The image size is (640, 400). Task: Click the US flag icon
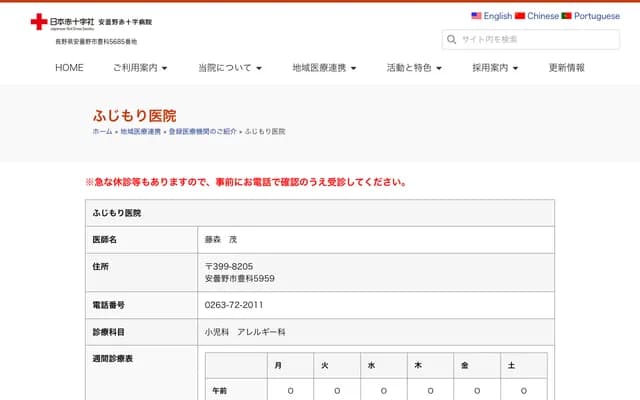coord(476,16)
